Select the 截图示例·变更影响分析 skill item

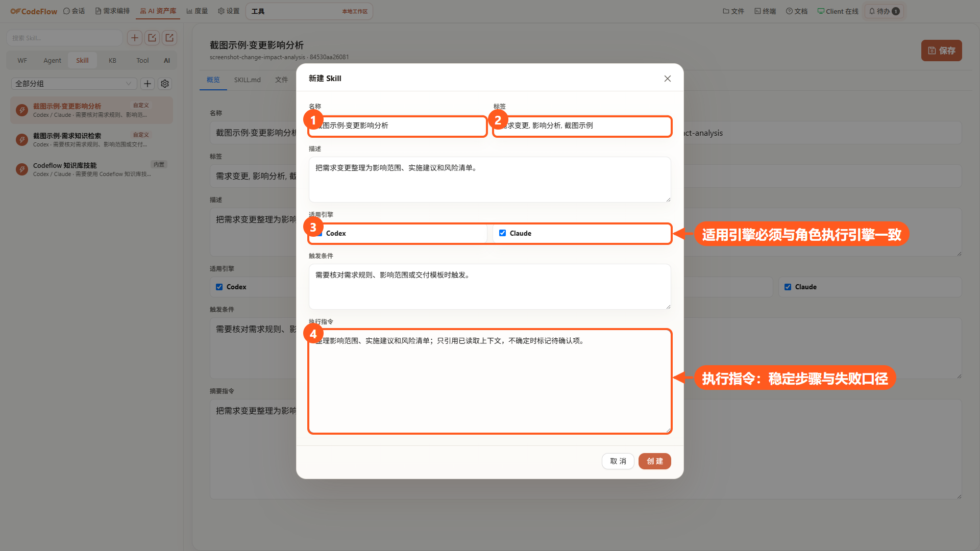[x=91, y=110]
